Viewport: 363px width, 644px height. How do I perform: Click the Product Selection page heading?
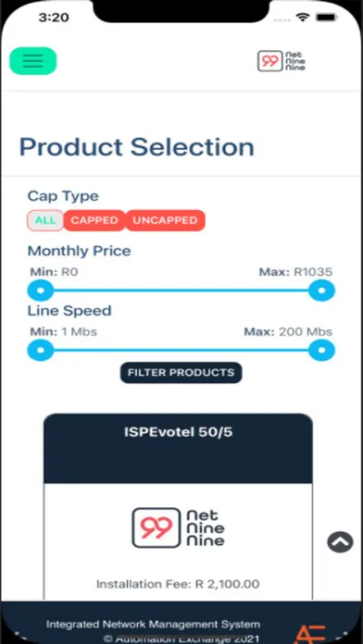tap(137, 147)
